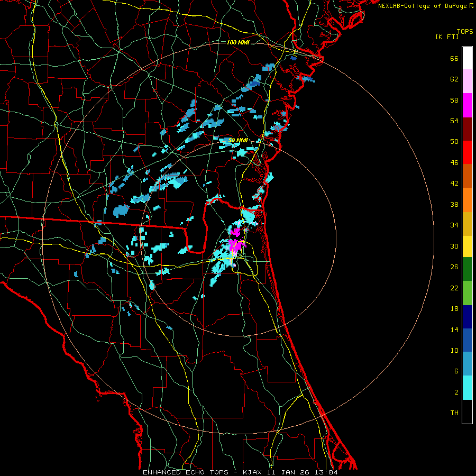The width and height of the screenshot is (476, 476).
Task: Click the 26 legend value
Action: pyautogui.click(x=454, y=267)
